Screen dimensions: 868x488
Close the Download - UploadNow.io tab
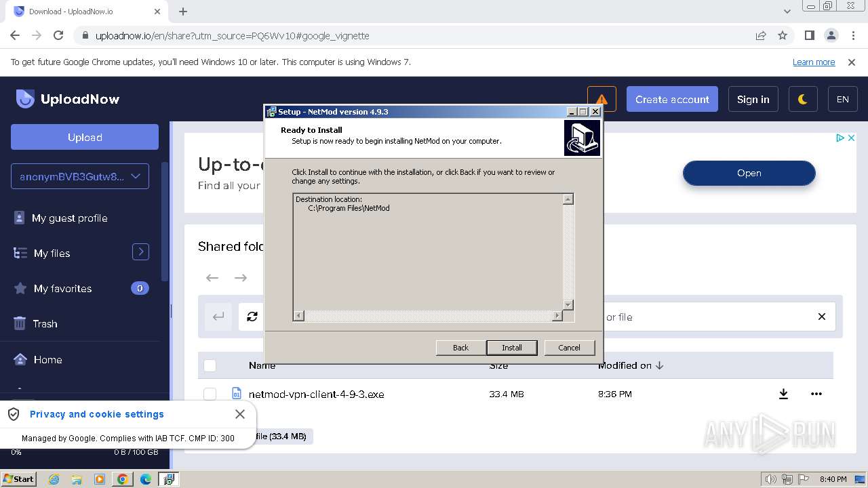point(157,12)
